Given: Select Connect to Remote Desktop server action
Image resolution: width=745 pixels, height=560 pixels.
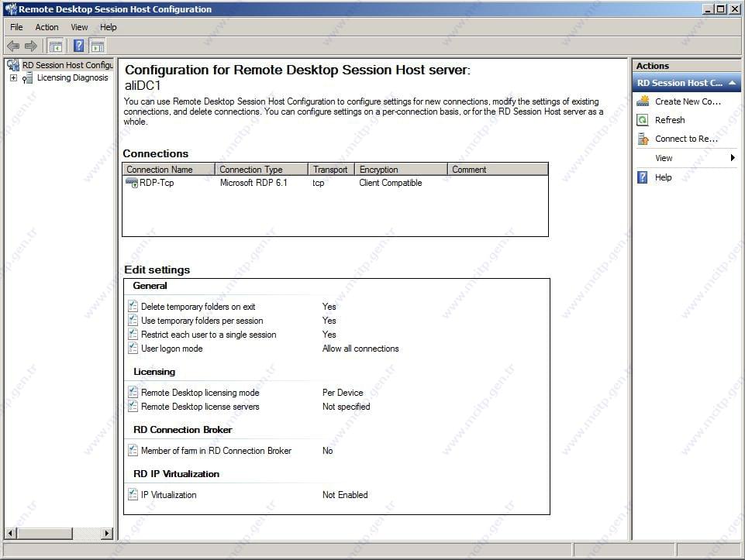Looking at the screenshot, I should pos(687,139).
